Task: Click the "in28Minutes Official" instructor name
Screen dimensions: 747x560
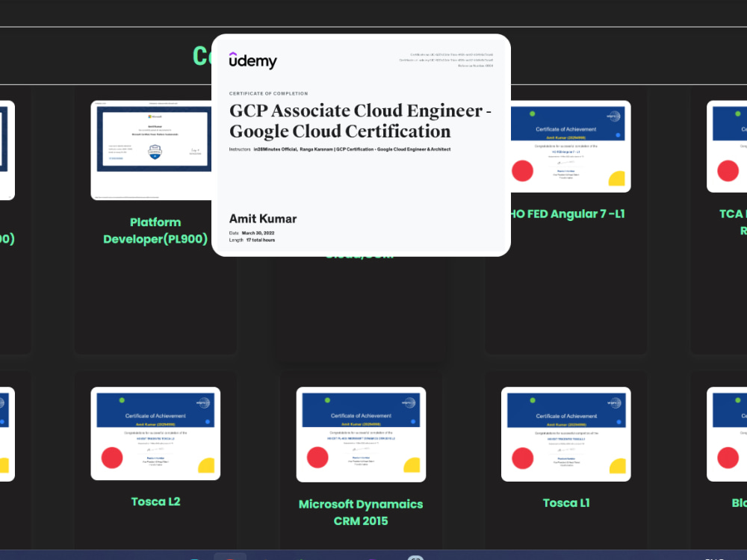Action: coord(275,149)
